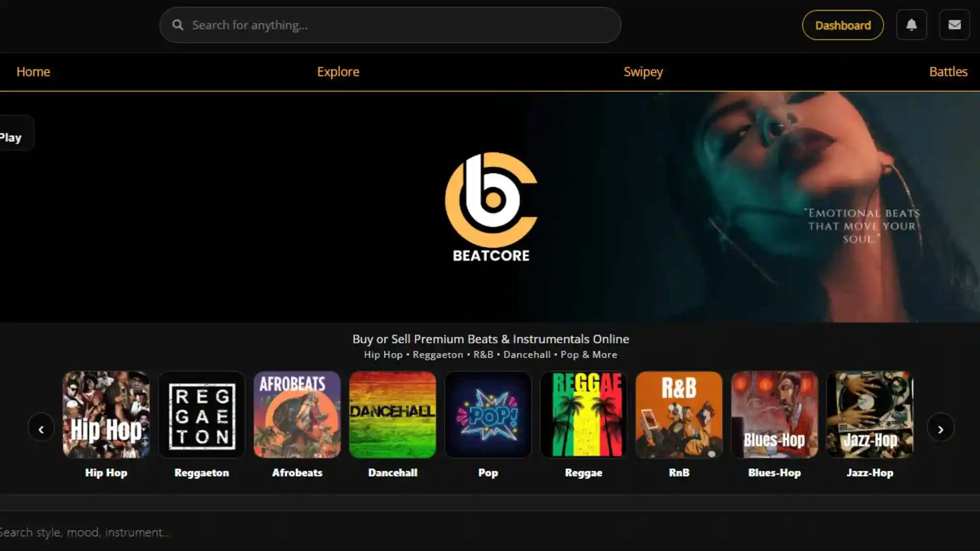Choose the Afrobeats genre artwork
980x551 pixels.
[x=297, y=414]
